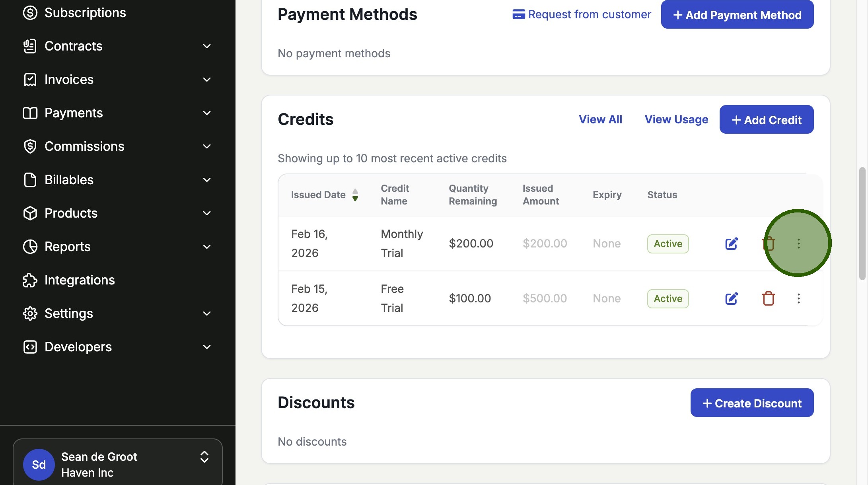868x485 pixels.
Task: Edit the Free Trial credit
Action: coord(731,298)
